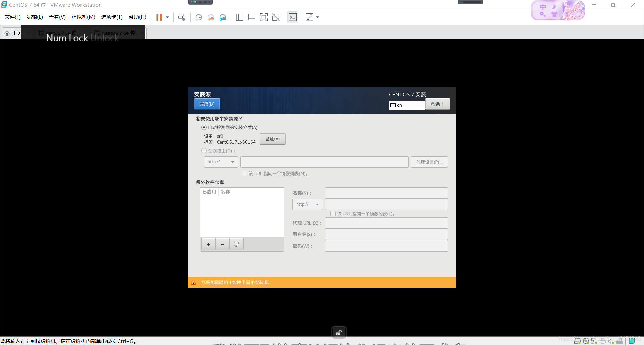Click the 代理 URL (X) input field
The width and height of the screenshot is (644, 345).
(x=386, y=223)
